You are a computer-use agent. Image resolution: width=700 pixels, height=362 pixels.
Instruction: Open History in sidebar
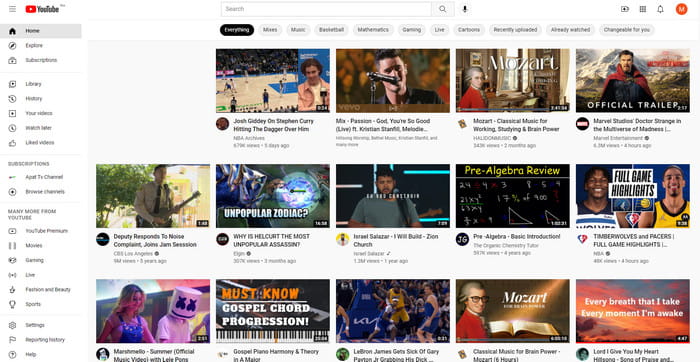click(41, 99)
